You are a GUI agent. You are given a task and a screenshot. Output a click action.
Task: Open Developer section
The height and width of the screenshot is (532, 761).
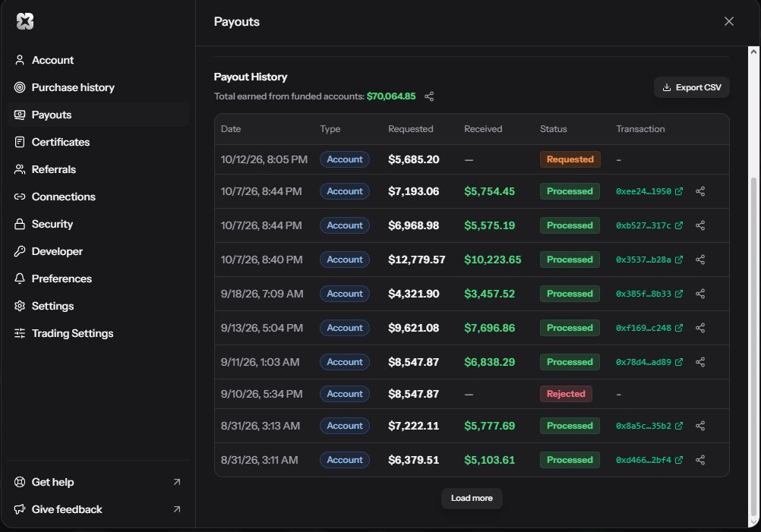click(99, 251)
